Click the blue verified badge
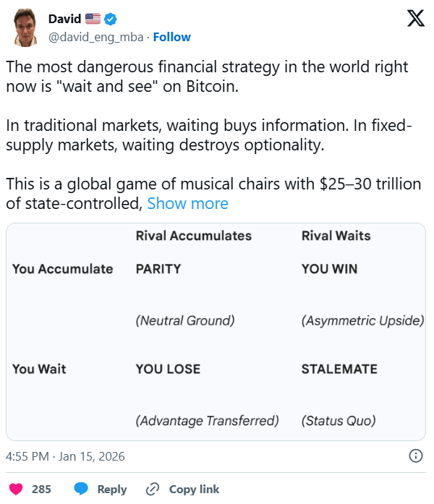Viewport: 434px width, 504px height. click(111, 19)
